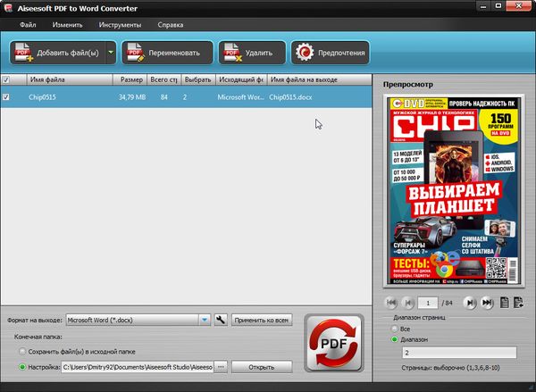The height and width of the screenshot is (392, 536).
Task: Click the 84 total pages cell
Action: point(164,97)
